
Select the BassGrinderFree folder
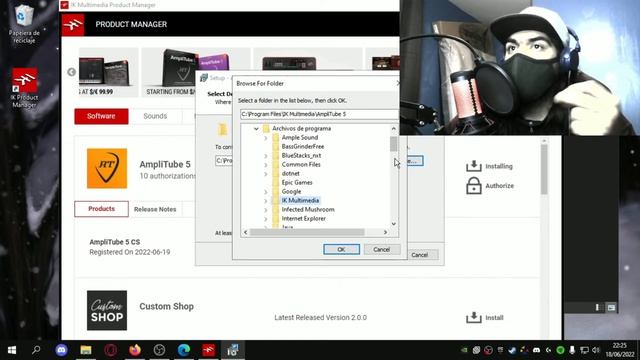(302, 147)
